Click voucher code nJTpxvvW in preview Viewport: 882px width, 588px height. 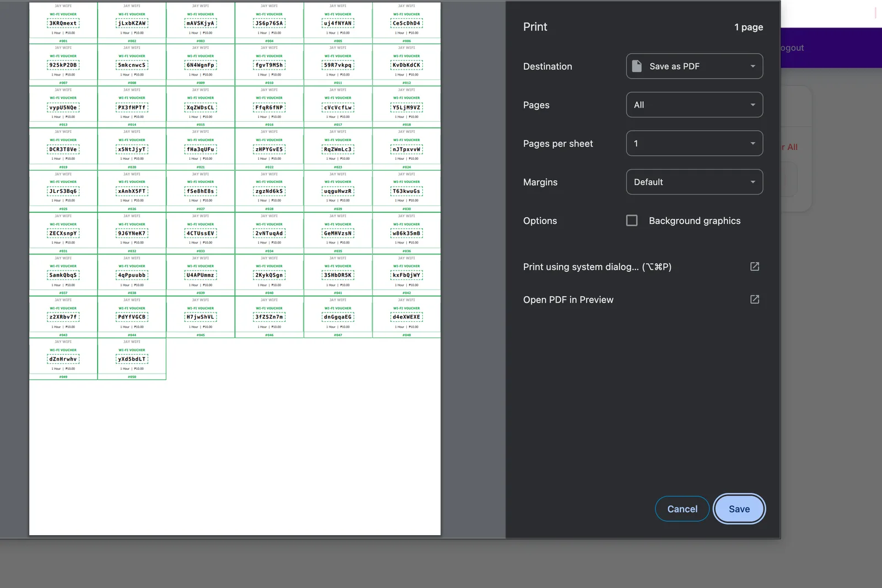coord(406,149)
